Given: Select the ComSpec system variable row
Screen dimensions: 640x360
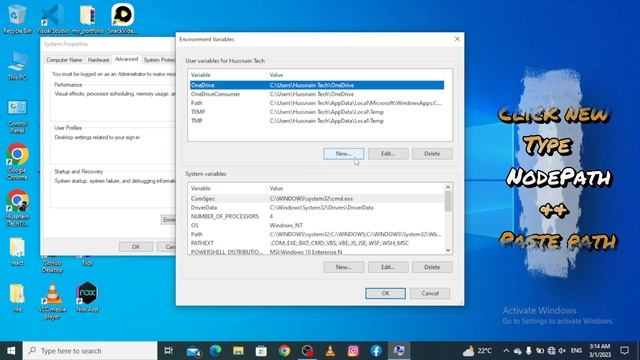Looking at the screenshot, I should [x=317, y=199].
